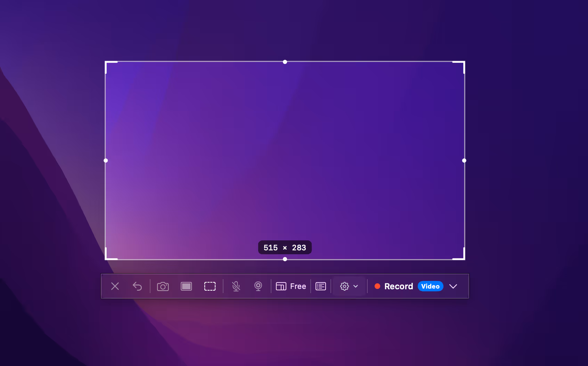
Task: Toggle the muted microphone icon
Action: pos(236,286)
